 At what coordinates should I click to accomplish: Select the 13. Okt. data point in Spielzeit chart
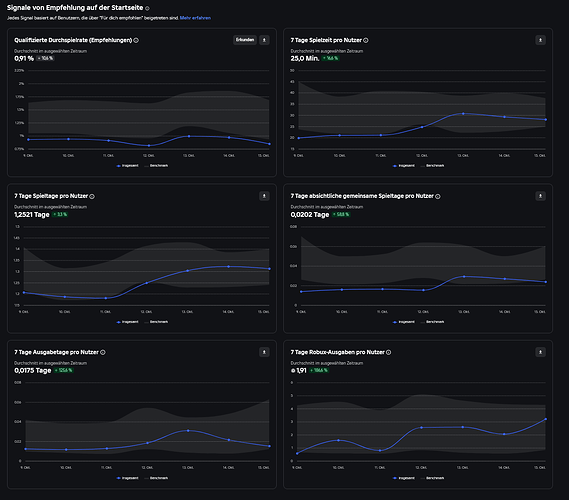(x=463, y=114)
